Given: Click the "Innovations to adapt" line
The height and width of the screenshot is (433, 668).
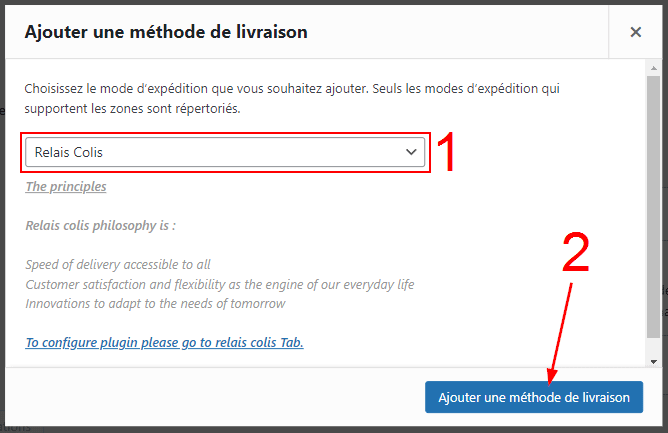Looking at the screenshot, I should pos(155,303).
